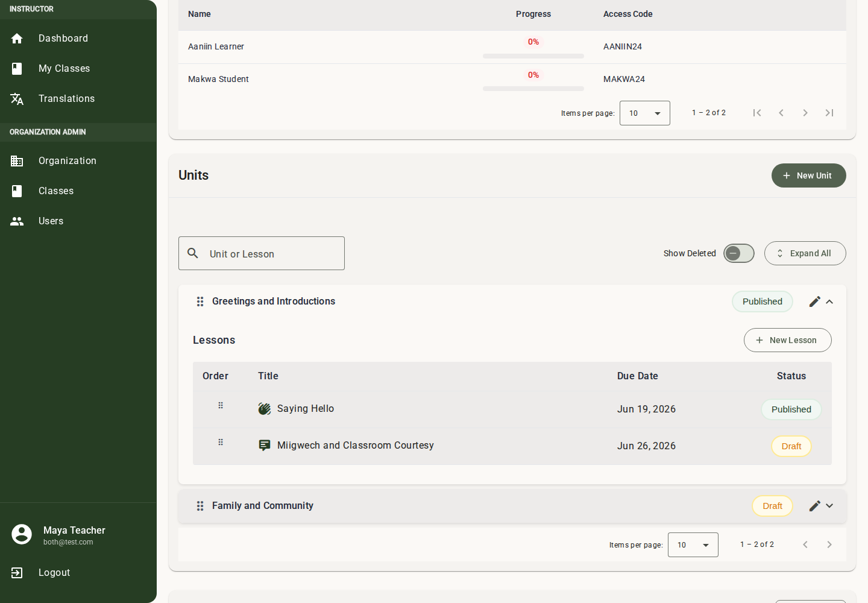Viewport: 868px width, 603px height.
Task: Expand the Family and Community unit
Action: (x=829, y=506)
